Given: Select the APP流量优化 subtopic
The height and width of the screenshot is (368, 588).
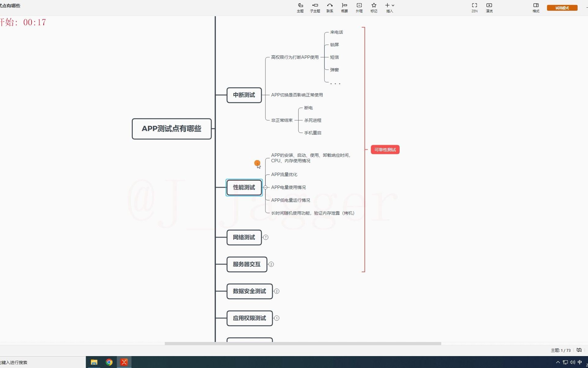Looking at the screenshot, I should (x=284, y=175).
